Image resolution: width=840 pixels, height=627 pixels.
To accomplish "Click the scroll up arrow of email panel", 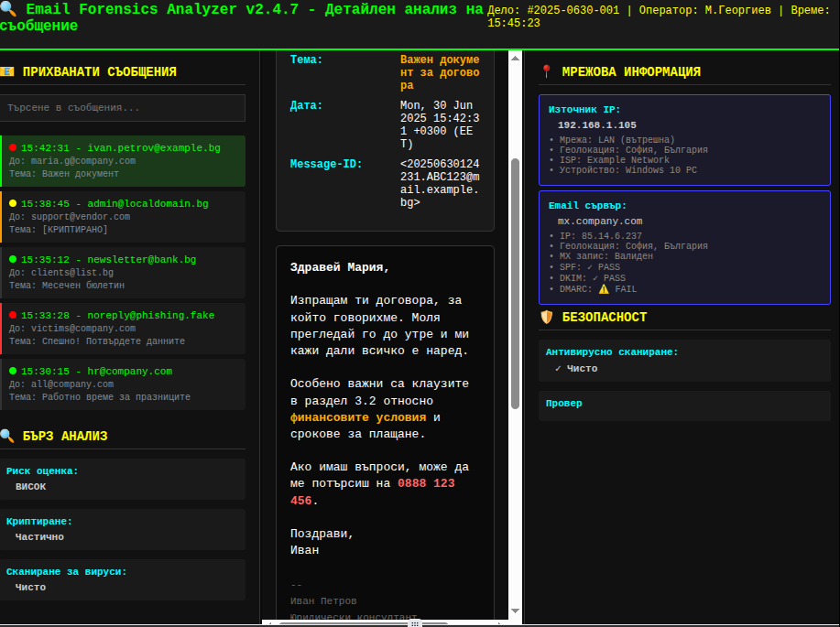I will tap(516, 58).
